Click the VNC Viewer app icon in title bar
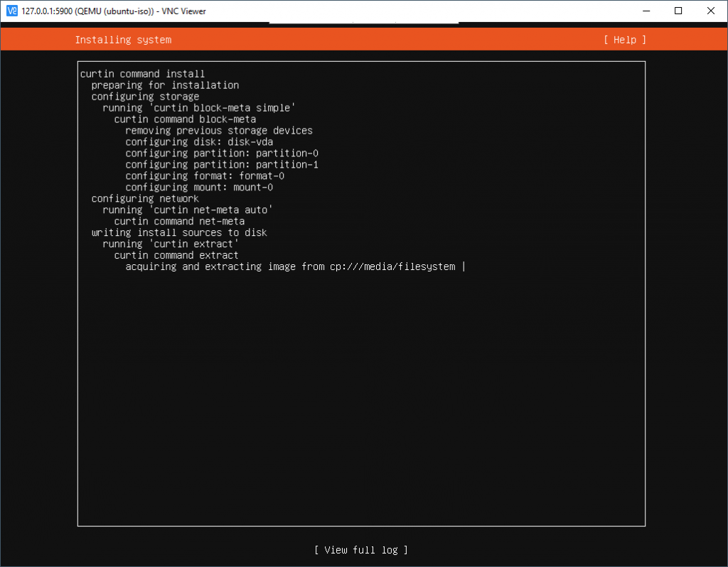728x567 pixels. 12,11
